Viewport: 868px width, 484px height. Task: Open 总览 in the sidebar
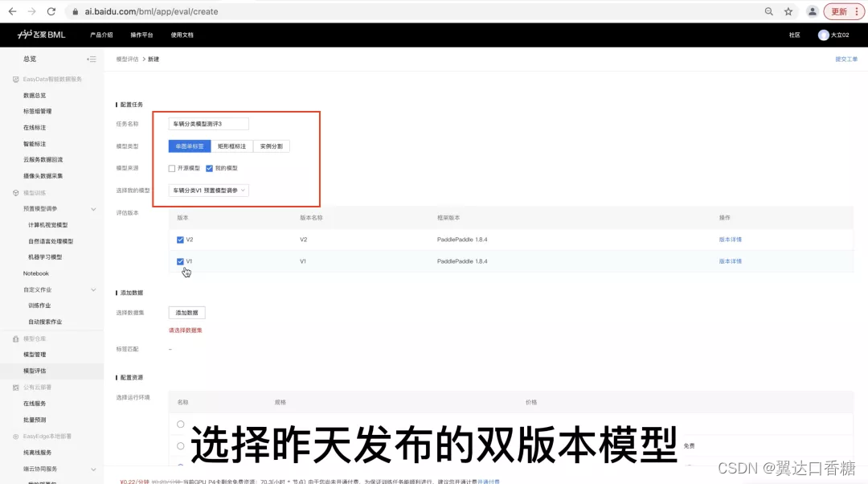(x=30, y=59)
